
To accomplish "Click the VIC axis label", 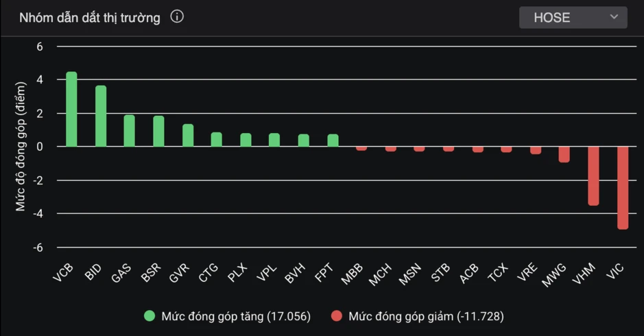I will pos(615,272).
